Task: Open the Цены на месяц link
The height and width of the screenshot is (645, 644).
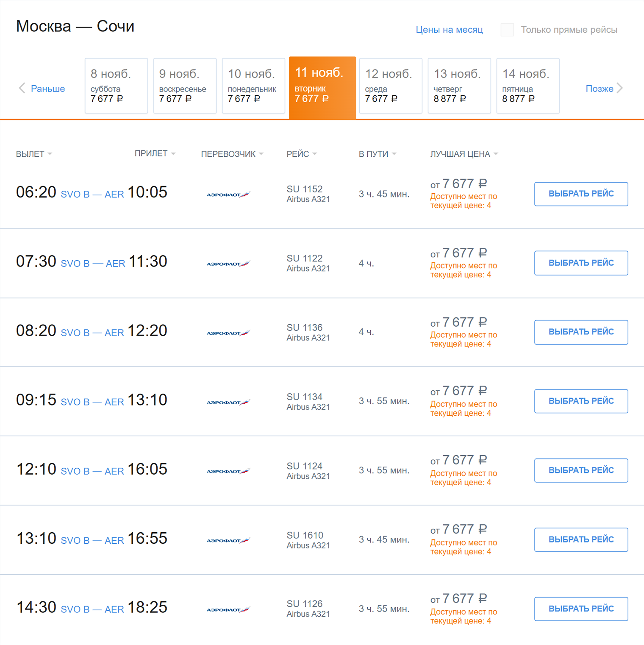Action: 449,30
